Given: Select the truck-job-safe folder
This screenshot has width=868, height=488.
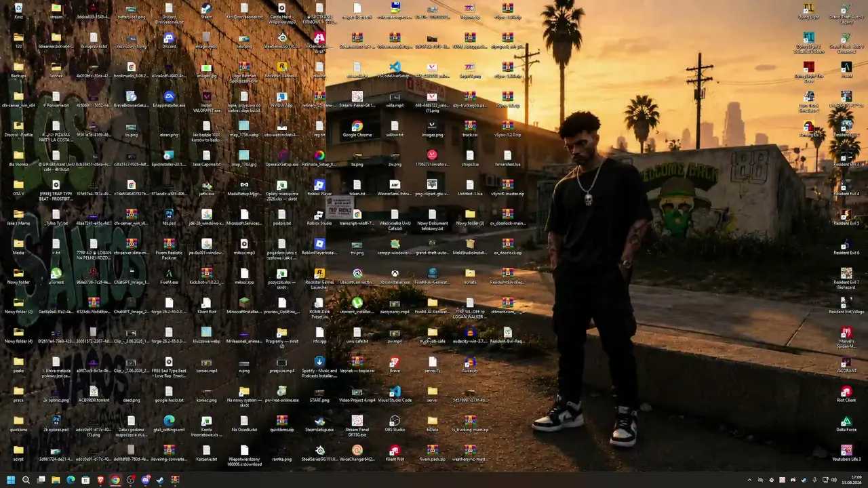Looking at the screenshot, I should (433, 335).
